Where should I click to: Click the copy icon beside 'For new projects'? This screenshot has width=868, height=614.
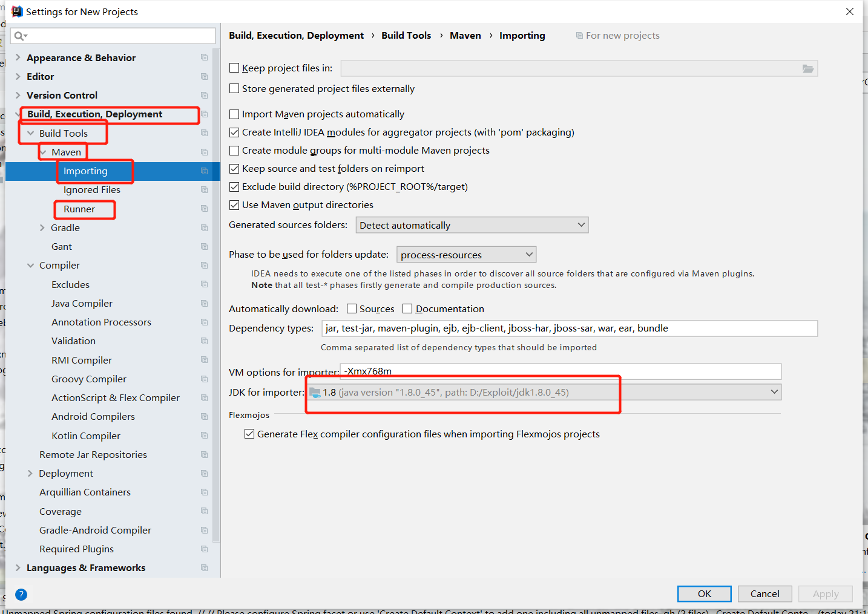tap(579, 36)
